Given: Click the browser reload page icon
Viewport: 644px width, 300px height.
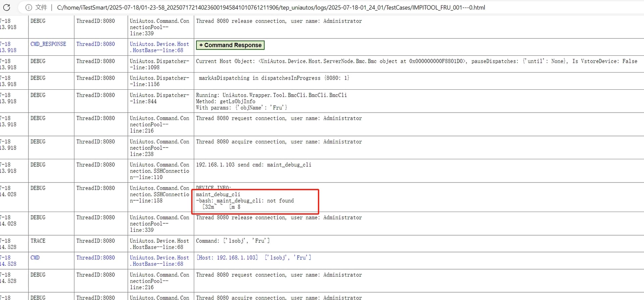Looking at the screenshot, I should click(x=7, y=7).
